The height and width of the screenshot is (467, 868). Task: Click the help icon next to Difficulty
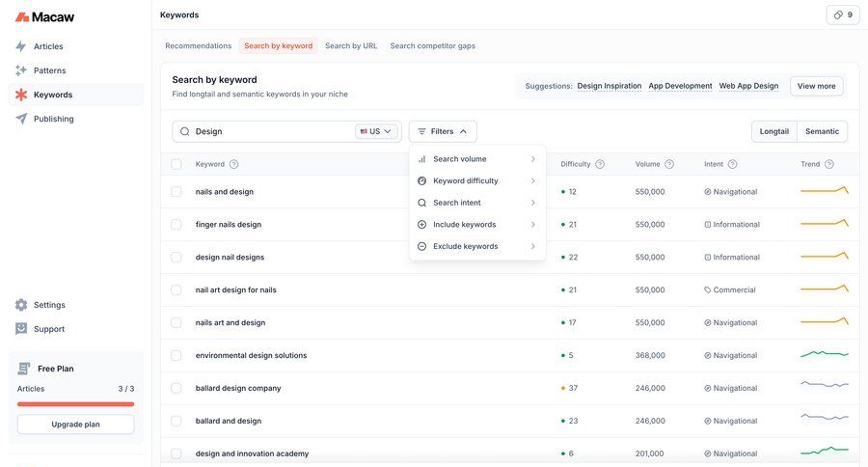point(600,164)
